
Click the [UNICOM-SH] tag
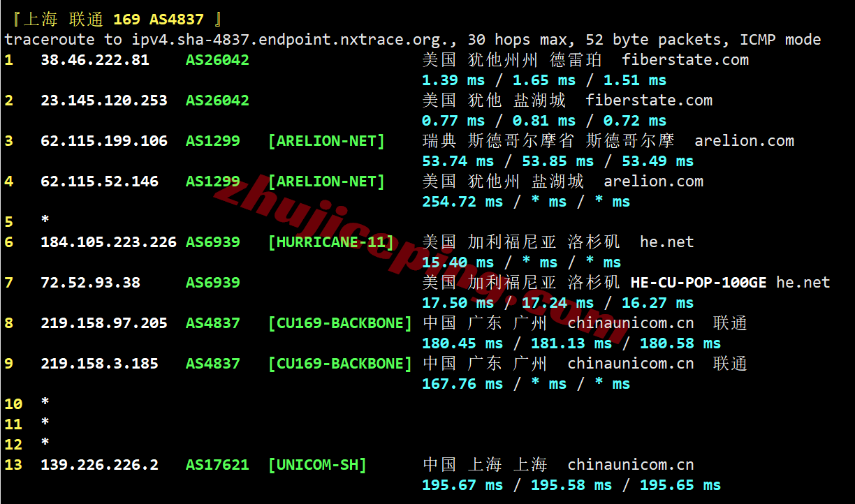(x=317, y=465)
